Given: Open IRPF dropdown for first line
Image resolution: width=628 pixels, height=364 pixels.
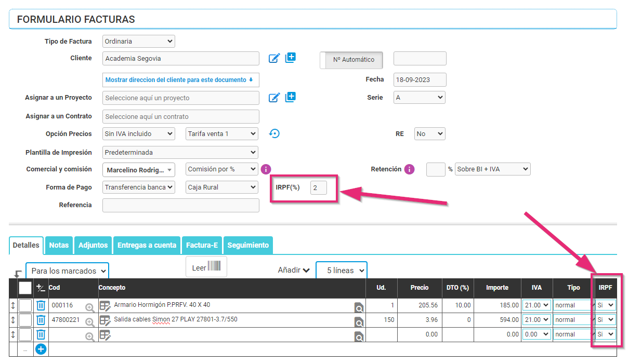Looking at the screenshot, I should 606,305.
